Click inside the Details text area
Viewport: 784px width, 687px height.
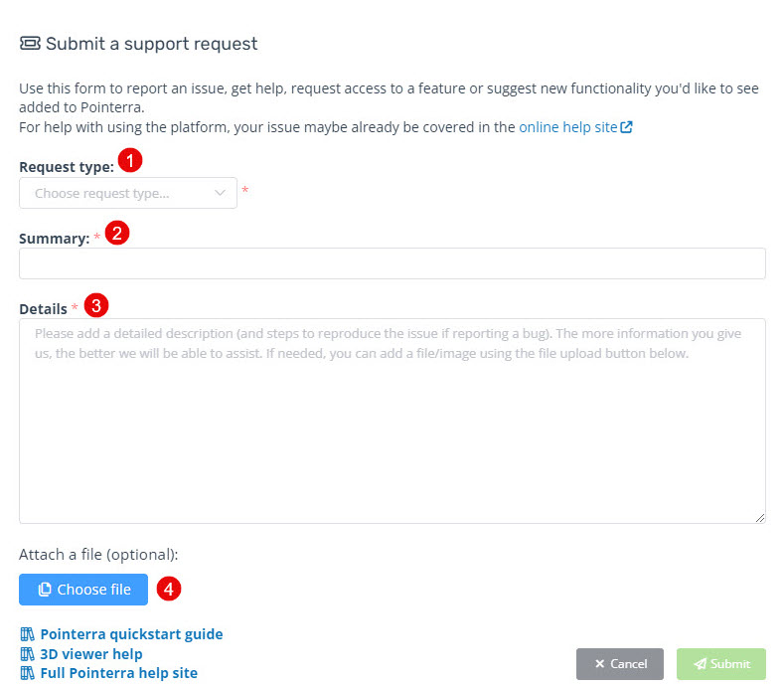[392, 428]
